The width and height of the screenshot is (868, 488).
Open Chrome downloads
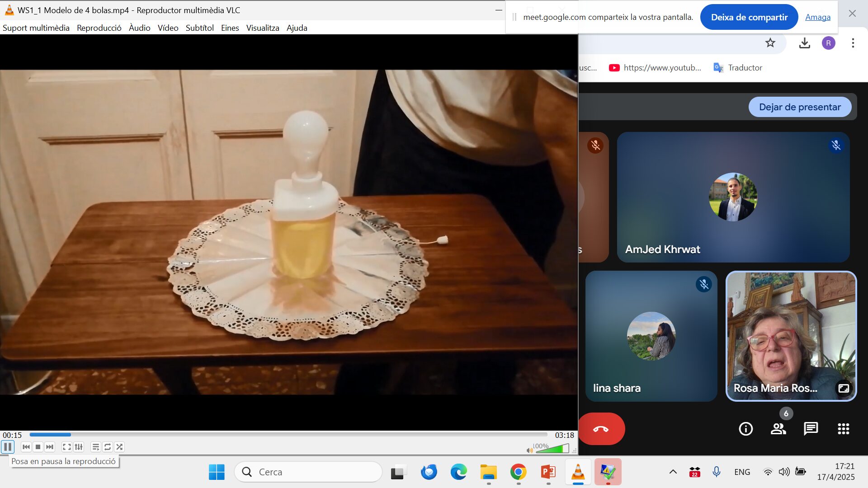click(x=804, y=43)
